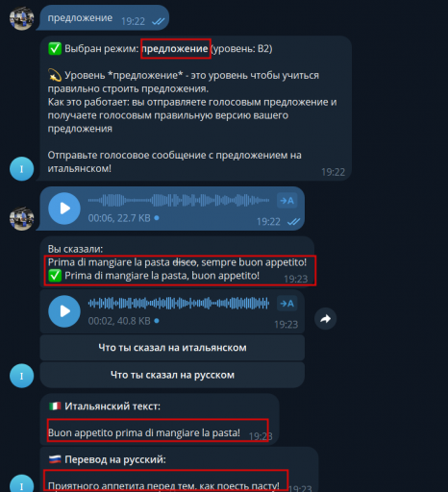The width and height of the screenshot is (448, 492).
Task: Click the Перевод на русский message bubble
Action: point(179,470)
